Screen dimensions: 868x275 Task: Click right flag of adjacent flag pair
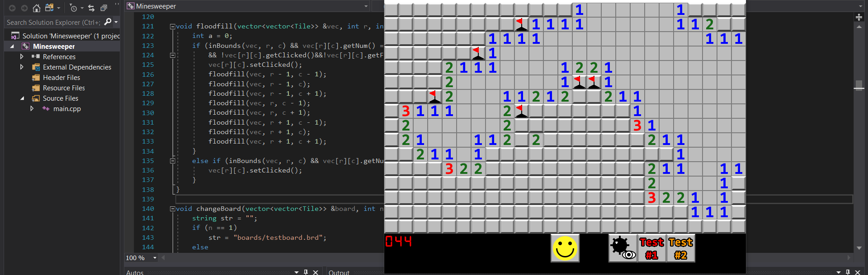click(x=594, y=82)
